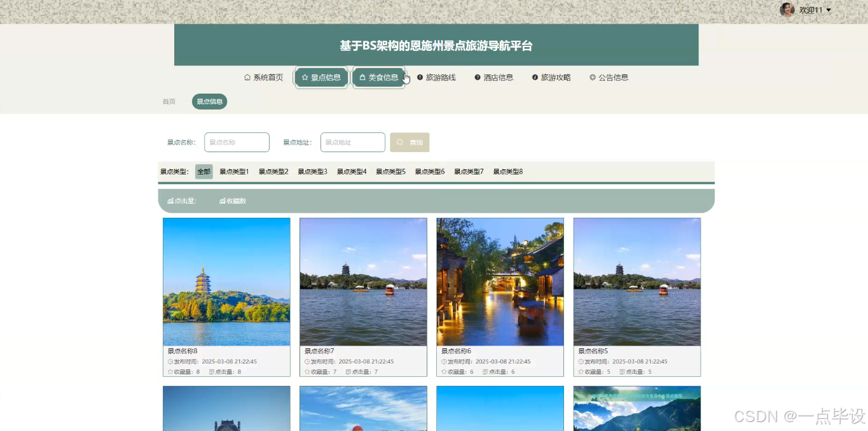Click the user avatar picture
Screen dimensions: 868x431
pos(787,10)
